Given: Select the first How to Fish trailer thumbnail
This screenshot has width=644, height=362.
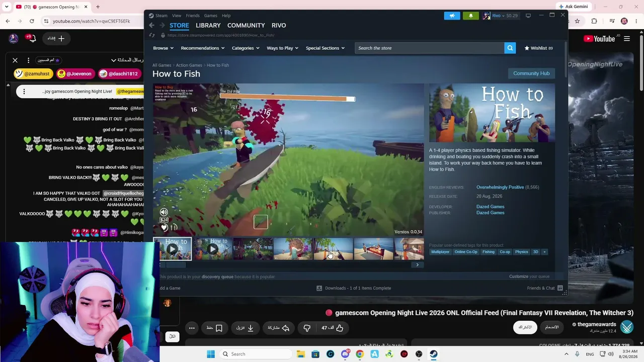Looking at the screenshot, I should pos(173,249).
